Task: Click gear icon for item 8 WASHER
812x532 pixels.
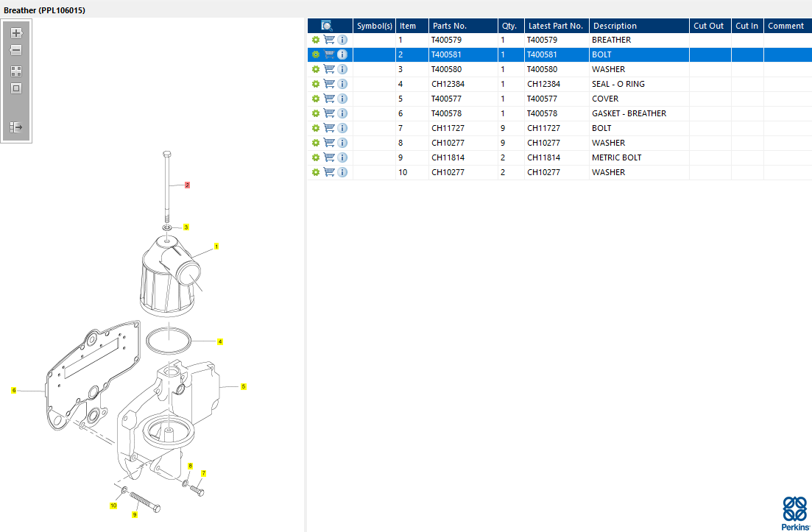Action: coord(315,143)
